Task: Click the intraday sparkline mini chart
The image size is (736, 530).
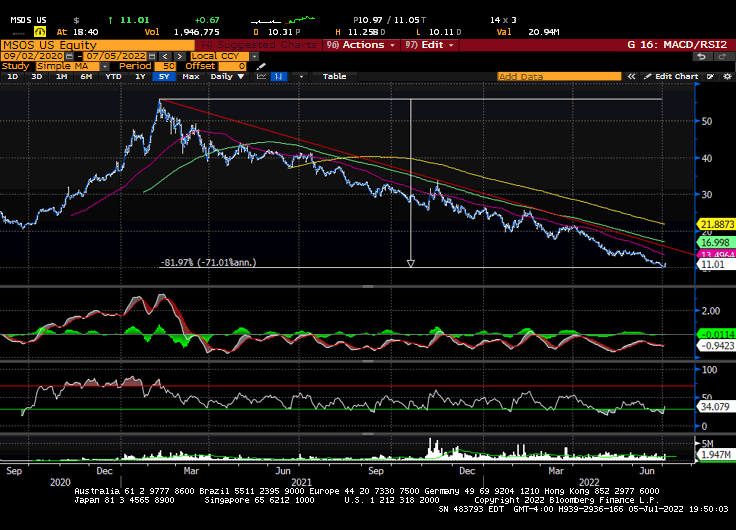Action: tap(283, 20)
